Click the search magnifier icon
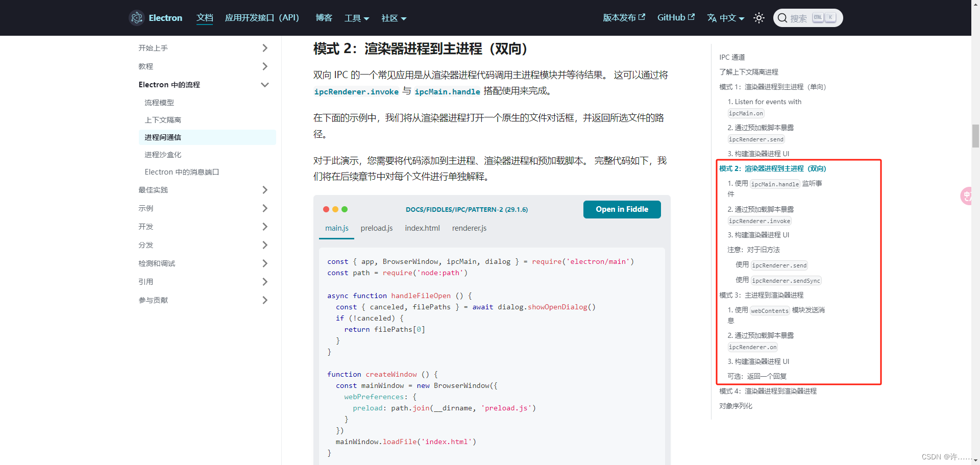Image resolution: width=980 pixels, height=465 pixels. 782,18
